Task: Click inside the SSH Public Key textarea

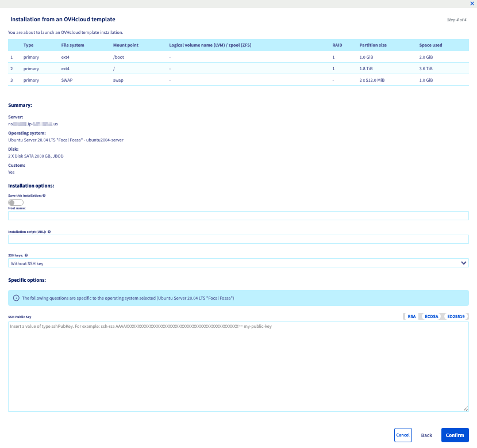Action: 238,366
